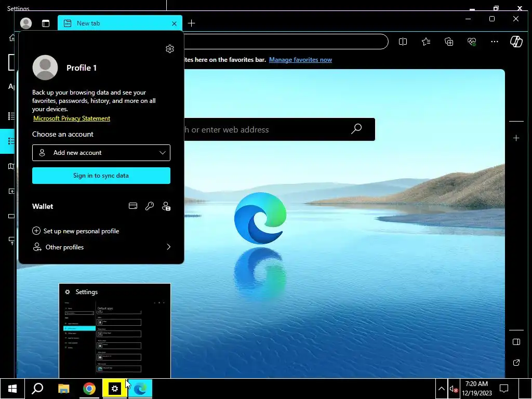Click the search or enter web address field
Screen dimensions: 532x399
(x=280, y=129)
